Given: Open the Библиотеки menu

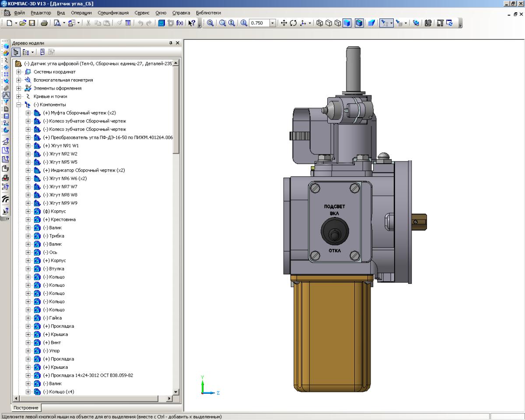Looking at the screenshot, I should tap(208, 13).
